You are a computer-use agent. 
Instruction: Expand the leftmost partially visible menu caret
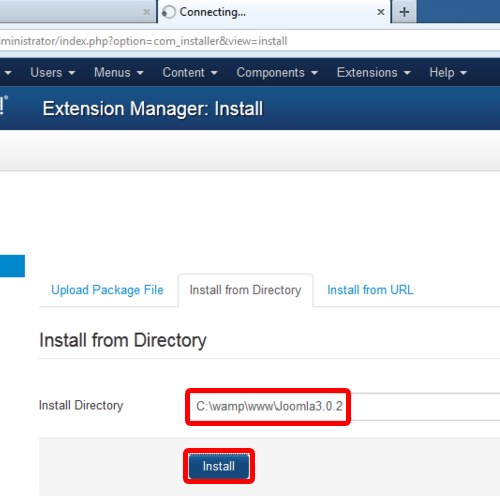pyautogui.click(x=8, y=72)
